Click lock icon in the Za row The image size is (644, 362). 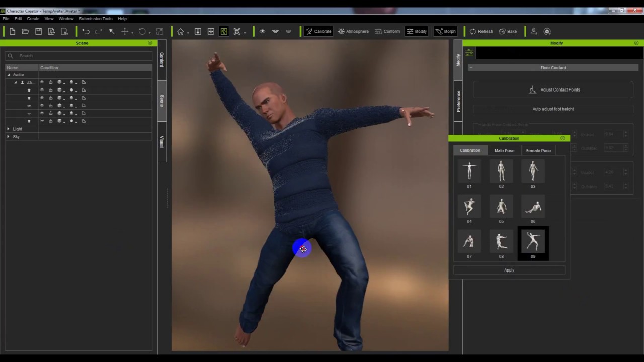(x=51, y=82)
